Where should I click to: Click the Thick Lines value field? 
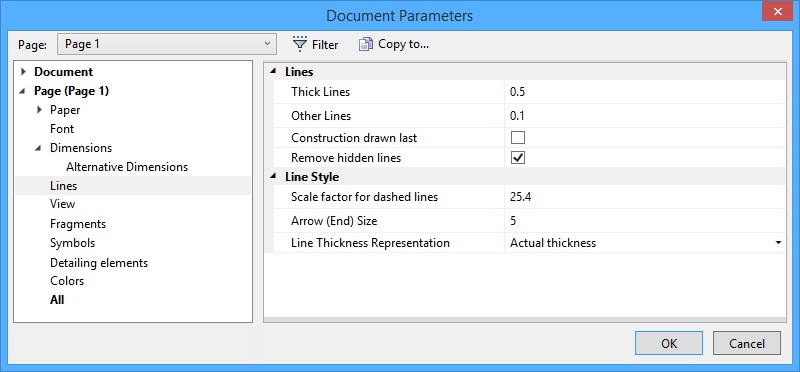point(645,92)
